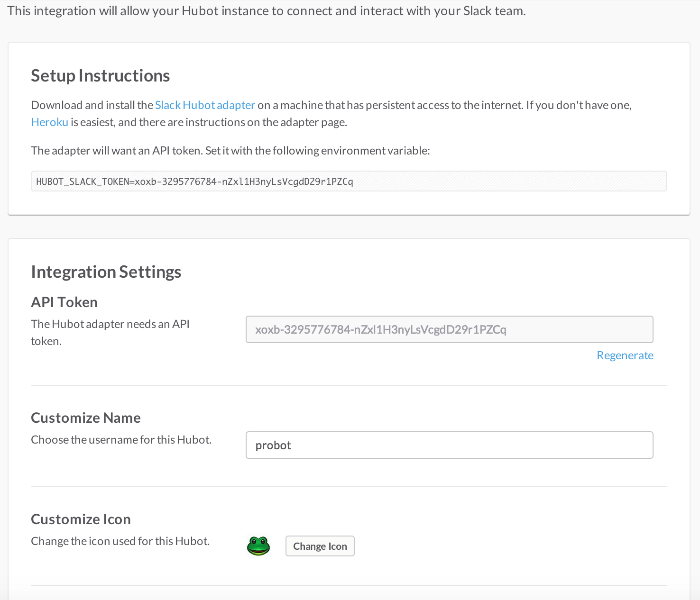Focus the probot username field
This screenshot has width=700, height=600.
click(x=449, y=445)
